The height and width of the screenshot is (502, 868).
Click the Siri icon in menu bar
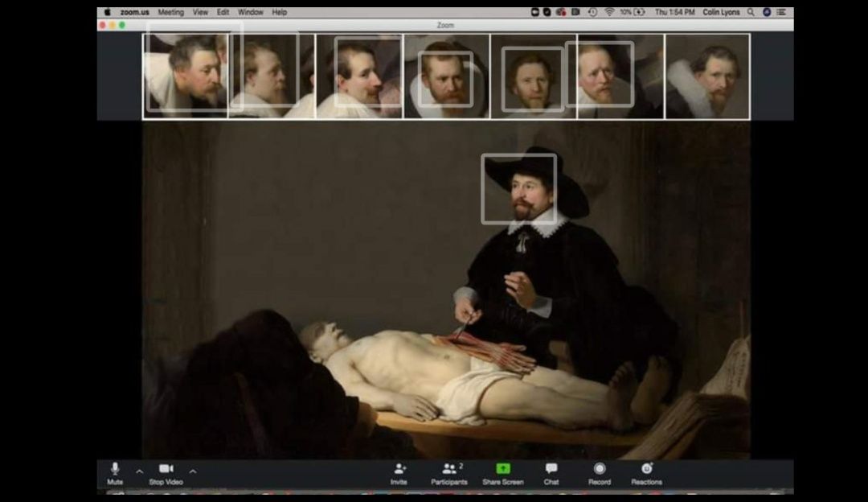coord(767,11)
